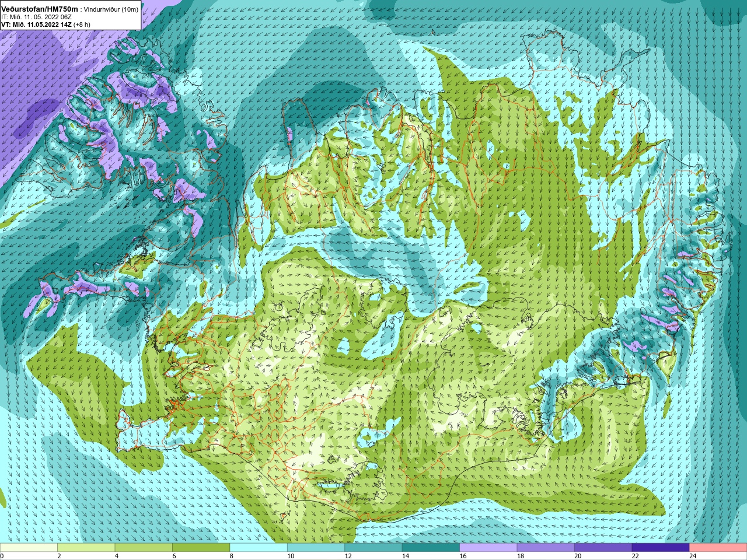Click the legend scale label '18'
Screen dimensions: 747x560
521,556
